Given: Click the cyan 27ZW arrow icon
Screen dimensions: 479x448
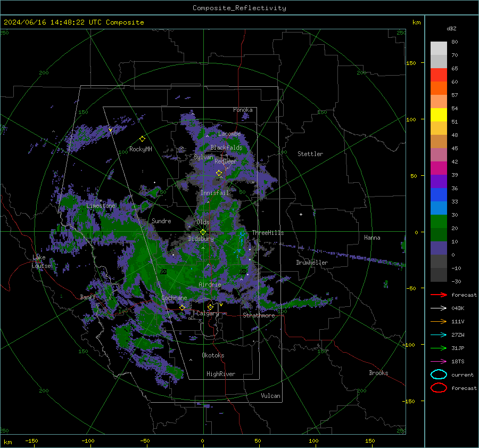Looking at the screenshot, I should pyautogui.click(x=439, y=335).
